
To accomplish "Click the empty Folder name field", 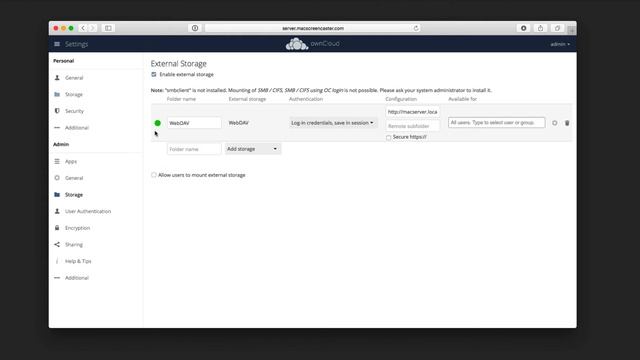I will (x=194, y=149).
